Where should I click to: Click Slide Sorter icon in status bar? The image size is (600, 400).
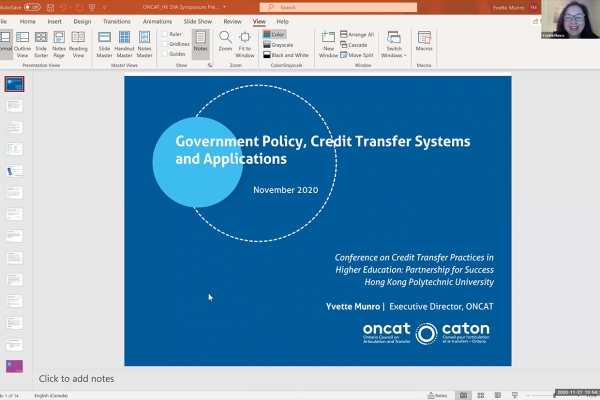pyautogui.click(x=481, y=395)
